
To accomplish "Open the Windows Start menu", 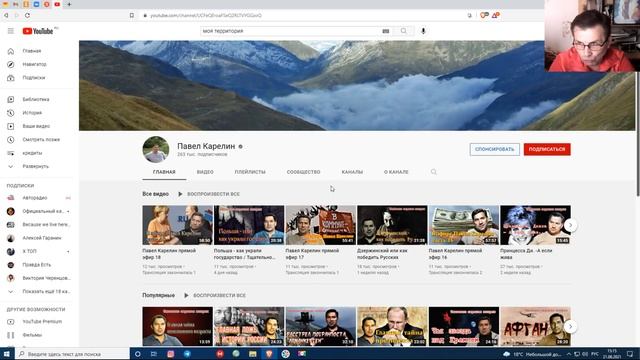I will click(7, 354).
